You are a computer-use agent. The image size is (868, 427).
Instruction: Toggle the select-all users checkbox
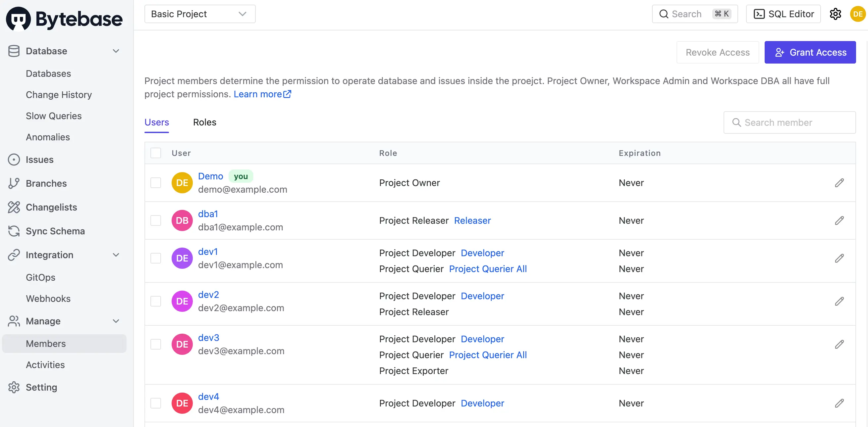(x=156, y=152)
